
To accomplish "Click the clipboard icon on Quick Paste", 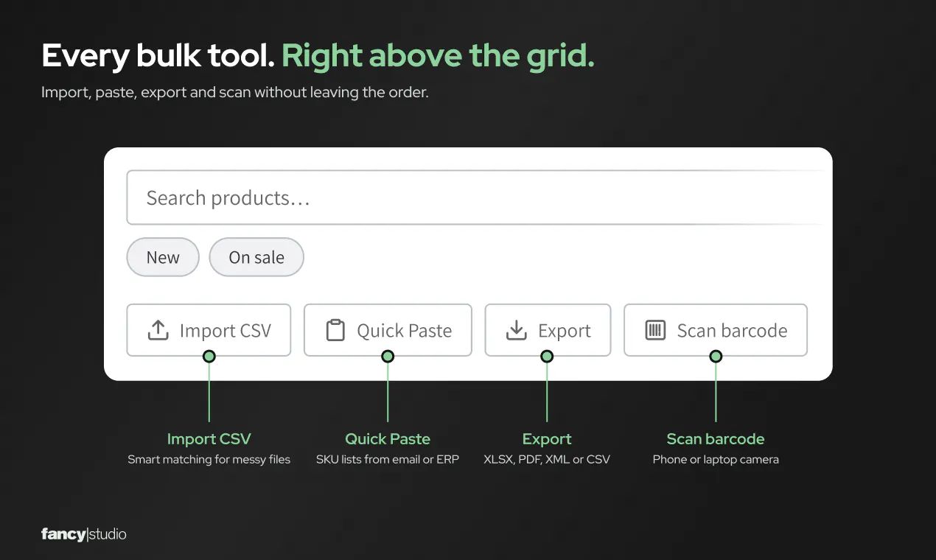I will 335,330.
